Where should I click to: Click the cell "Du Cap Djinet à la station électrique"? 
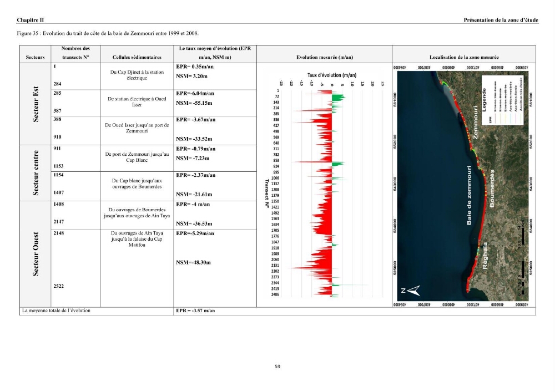137,75
